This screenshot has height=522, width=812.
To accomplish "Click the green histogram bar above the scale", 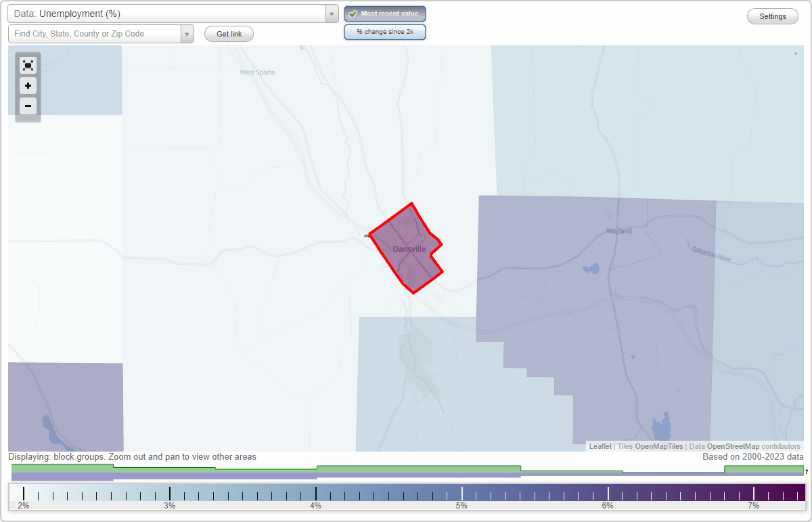I will 420,467.
